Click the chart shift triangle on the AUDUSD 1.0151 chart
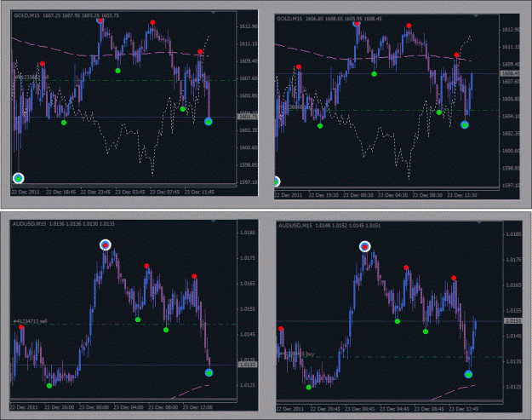The image size is (532, 420). pyautogui.click(x=479, y=222)
